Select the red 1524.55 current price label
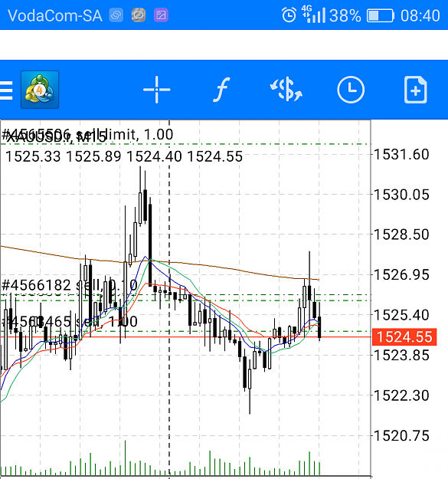This screenshot has width=448, height=479. (x=404, y=337)
